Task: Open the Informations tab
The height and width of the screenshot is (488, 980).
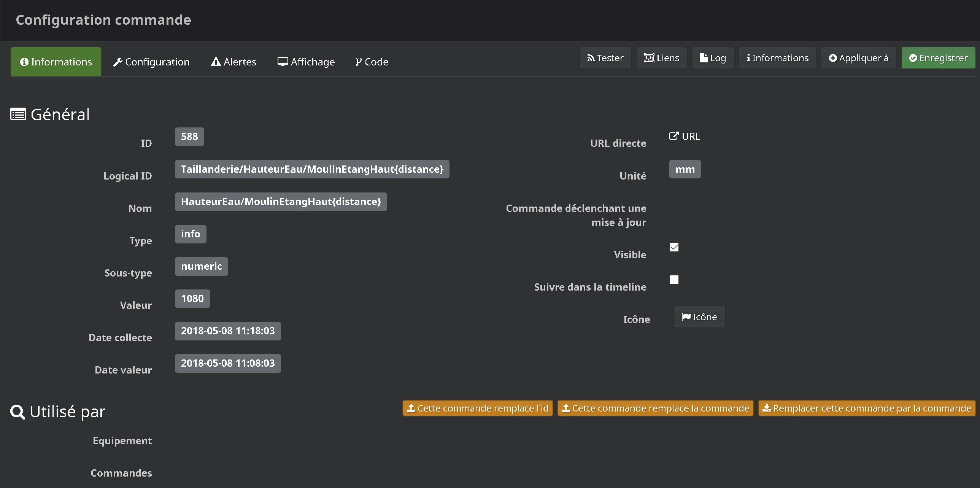Action: point(56,62)
